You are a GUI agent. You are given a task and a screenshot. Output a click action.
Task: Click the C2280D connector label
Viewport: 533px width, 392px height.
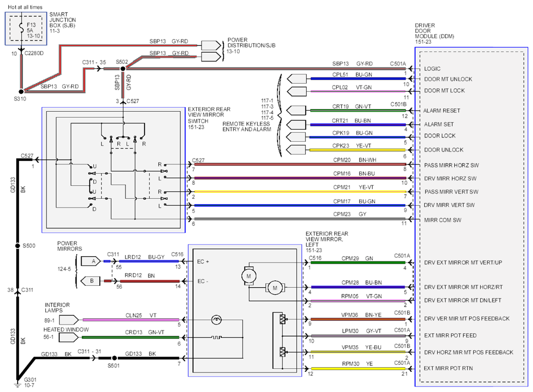[x=34, y=53]
